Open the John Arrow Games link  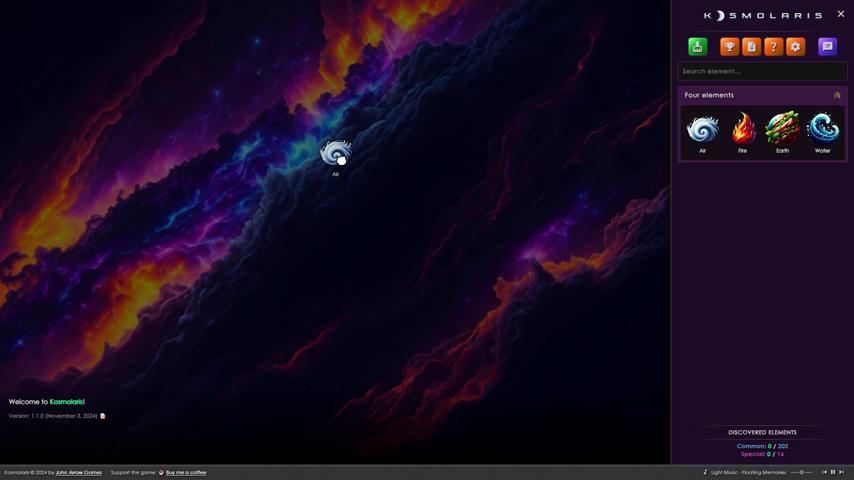[78, 472]
